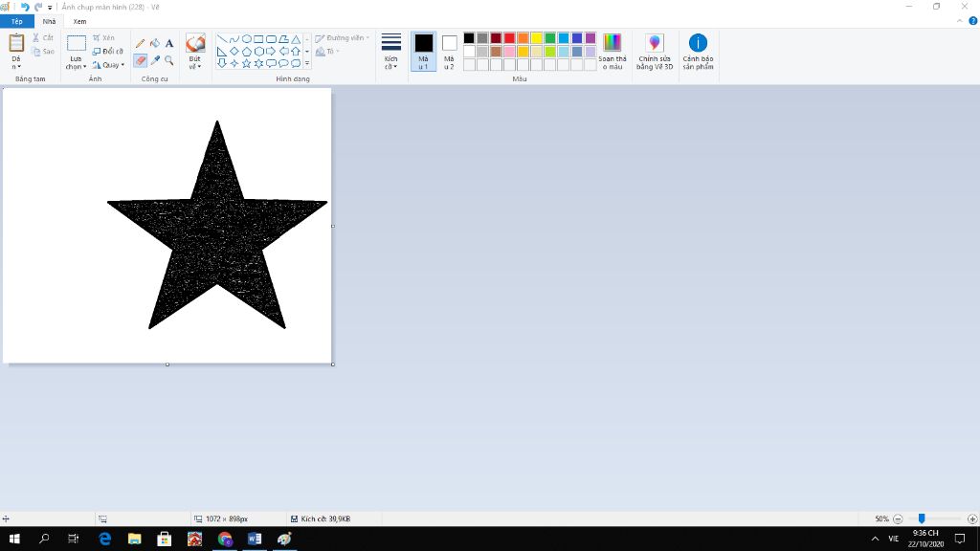Pick the green color swatch
Image resolution: width=980 pixels, height=551 pixels.
pyautogui.click(x=550, y=38)
